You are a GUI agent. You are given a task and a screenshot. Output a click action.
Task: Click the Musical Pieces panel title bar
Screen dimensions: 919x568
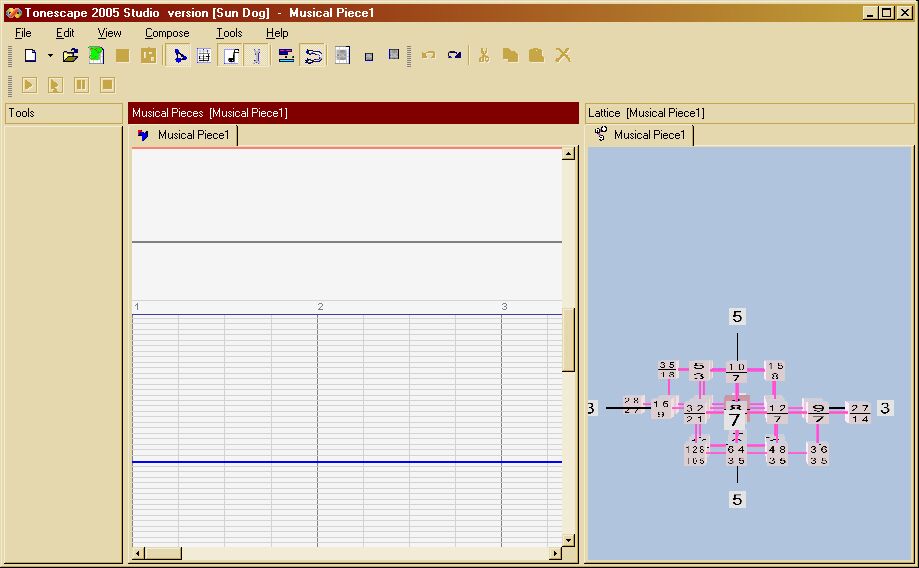[x=353, y=113]
